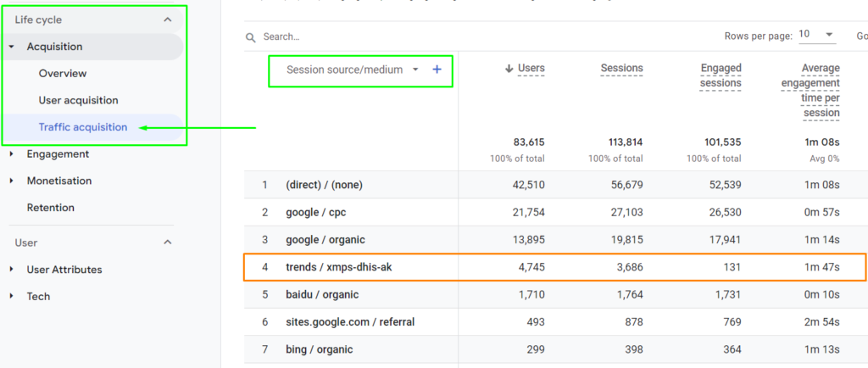This screenshot has width=868, height=368.
Task: Collapse the User section chevron
Action: pyautogui.click(x=168, y=243)
